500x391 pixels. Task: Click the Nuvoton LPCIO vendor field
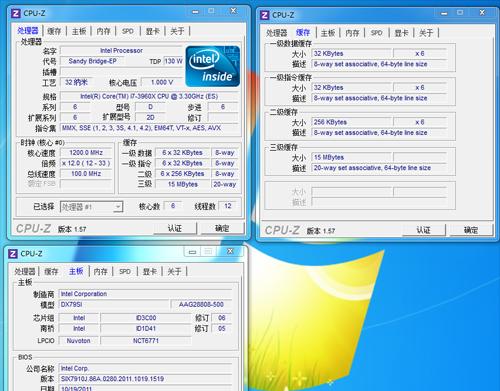pos(79,341)
